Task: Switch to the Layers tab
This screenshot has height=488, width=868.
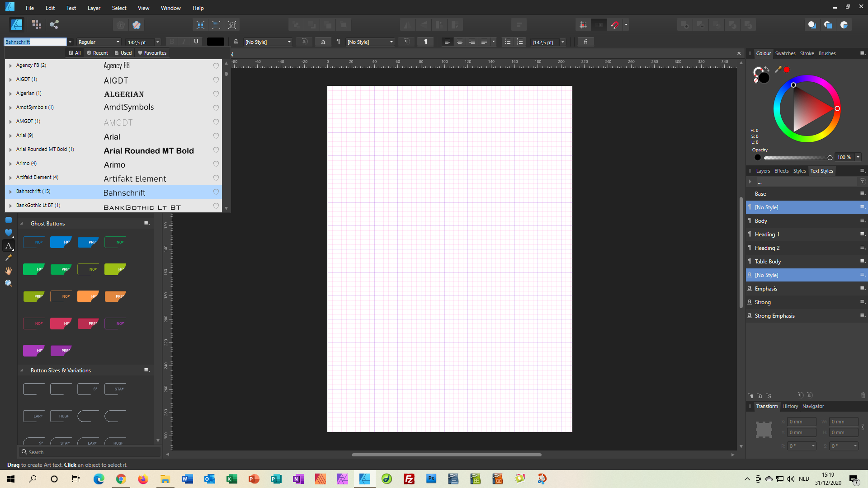Action: click(763, 171)
